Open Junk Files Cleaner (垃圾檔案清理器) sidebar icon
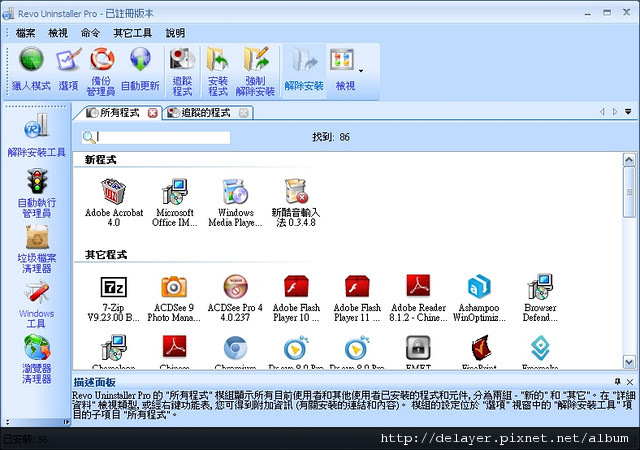Screen dimensions: 640x450 (x=37, y=249)
